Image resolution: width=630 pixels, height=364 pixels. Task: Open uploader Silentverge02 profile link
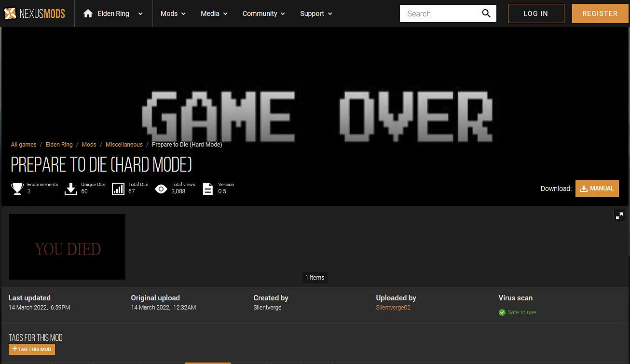(393, 308)
